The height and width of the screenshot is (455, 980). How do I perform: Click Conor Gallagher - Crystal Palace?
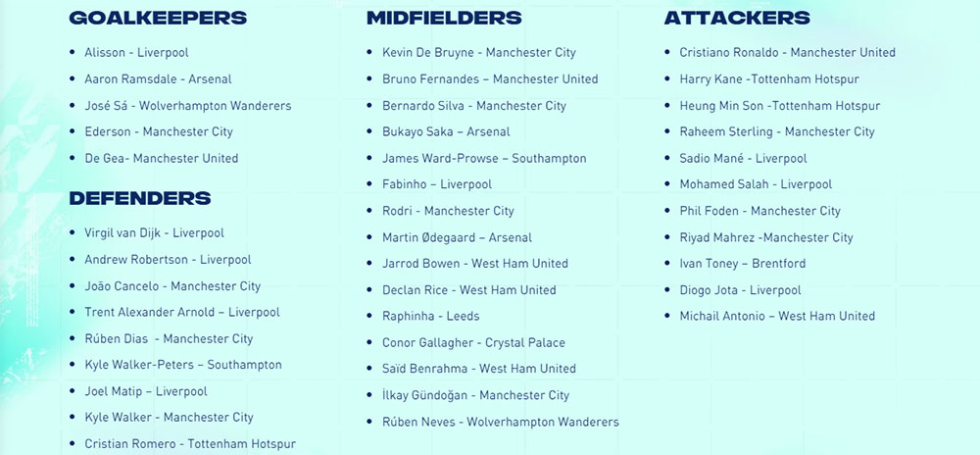coord(473,343)
